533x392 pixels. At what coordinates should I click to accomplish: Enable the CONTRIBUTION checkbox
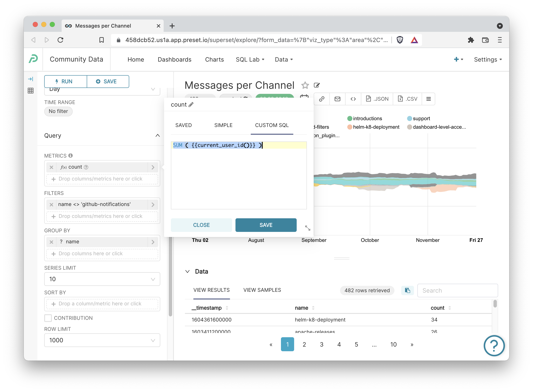pos(48,318)
